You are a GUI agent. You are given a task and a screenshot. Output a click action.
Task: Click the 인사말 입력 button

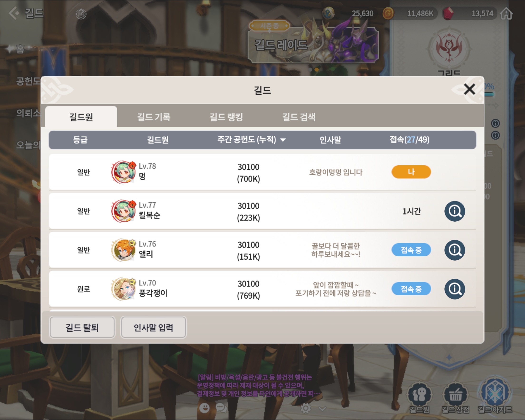point(153,327)
